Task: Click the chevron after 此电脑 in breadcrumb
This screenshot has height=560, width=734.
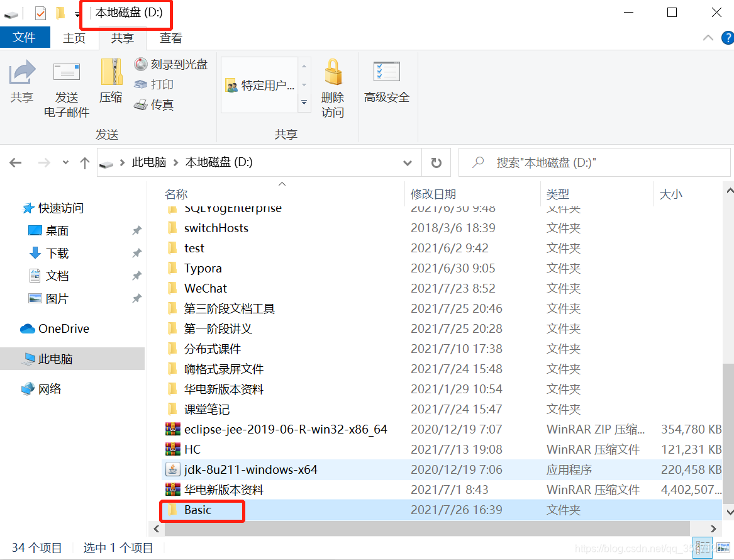Action: click(176, 162)
